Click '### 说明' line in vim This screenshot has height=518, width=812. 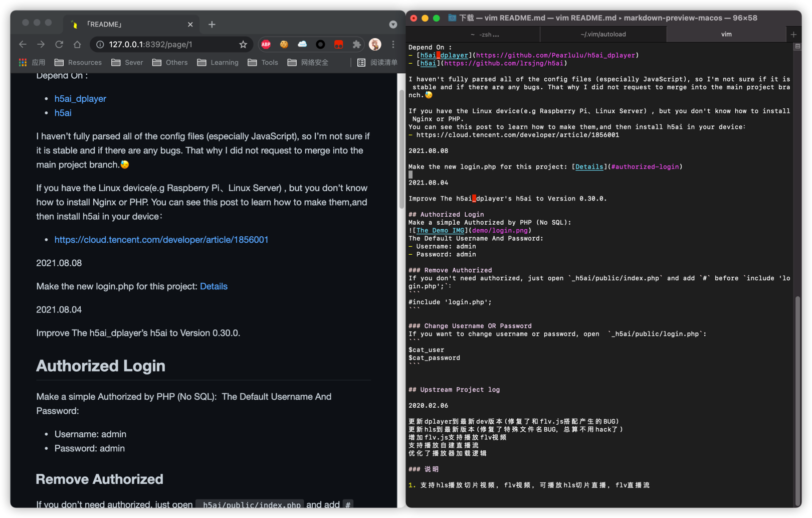[424, 469]
